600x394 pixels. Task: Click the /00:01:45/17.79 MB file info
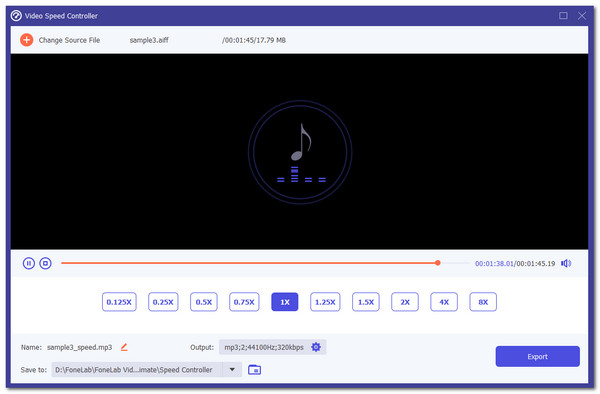(x=254, y=40)
